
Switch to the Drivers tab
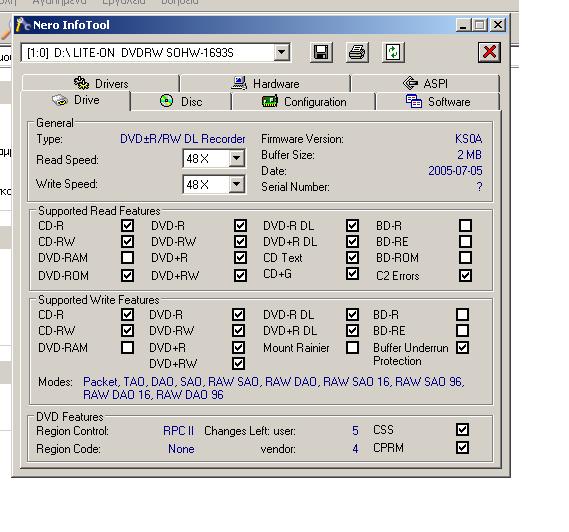tap(101, 83)
